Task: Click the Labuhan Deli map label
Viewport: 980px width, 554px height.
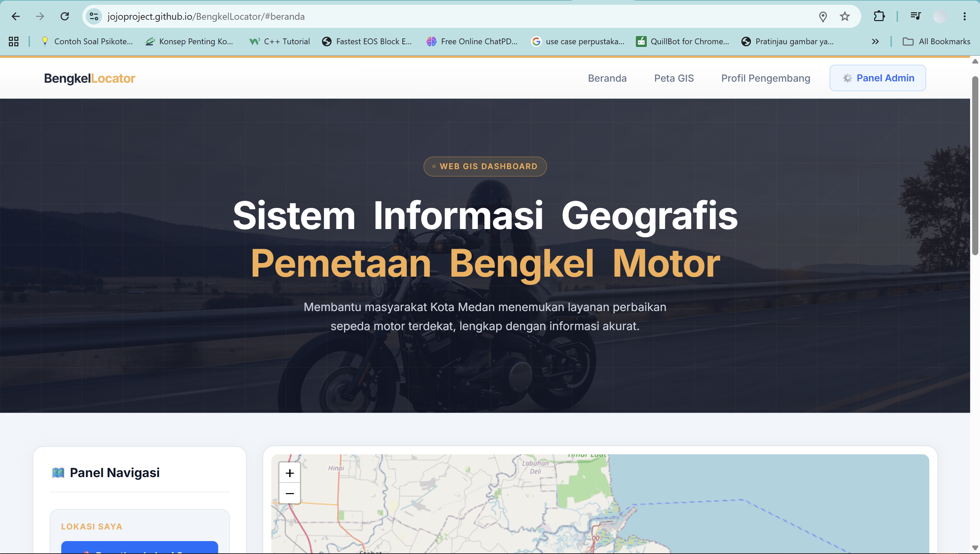Action: point(535,467)
